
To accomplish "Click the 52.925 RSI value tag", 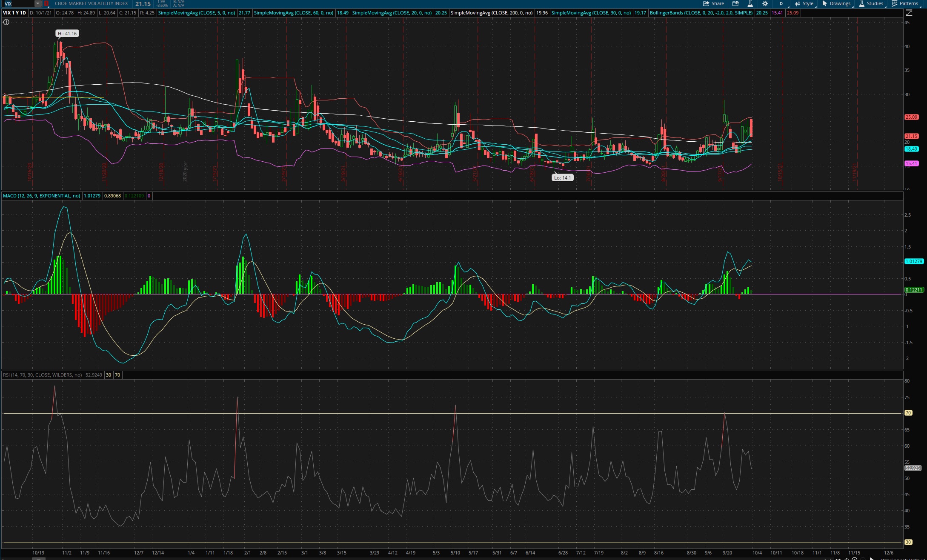I will coord(913,468).
